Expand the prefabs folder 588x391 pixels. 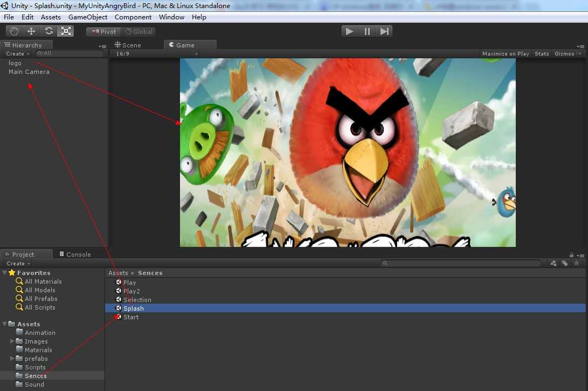point(12,358)
